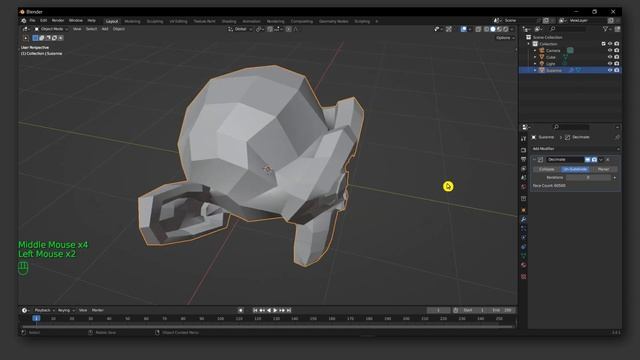The image size is (640, 360).
Task: Open the Window menu
Action: 76,21
